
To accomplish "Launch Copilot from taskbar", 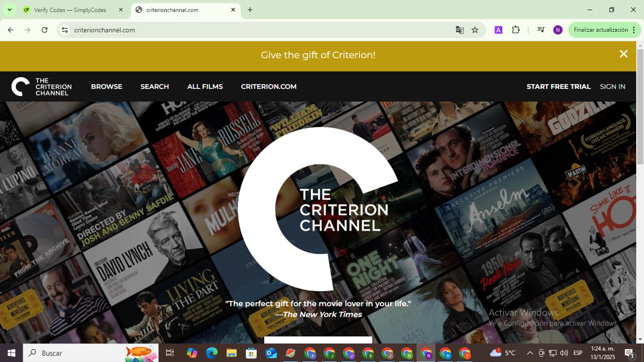I will coord(192,353).
